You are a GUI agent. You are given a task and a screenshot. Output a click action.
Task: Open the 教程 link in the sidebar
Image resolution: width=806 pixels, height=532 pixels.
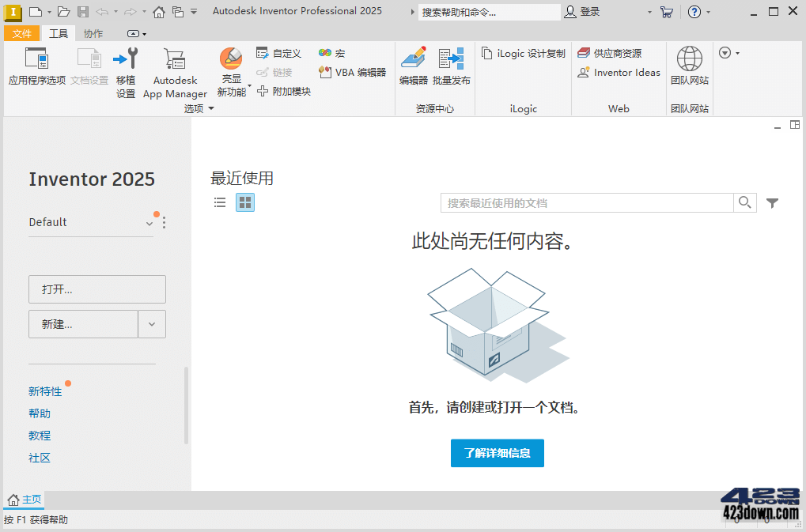point(39,436)
